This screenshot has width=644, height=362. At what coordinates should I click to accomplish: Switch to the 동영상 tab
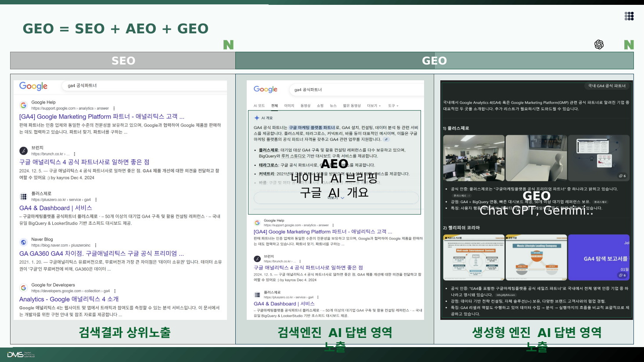(305, 106)
